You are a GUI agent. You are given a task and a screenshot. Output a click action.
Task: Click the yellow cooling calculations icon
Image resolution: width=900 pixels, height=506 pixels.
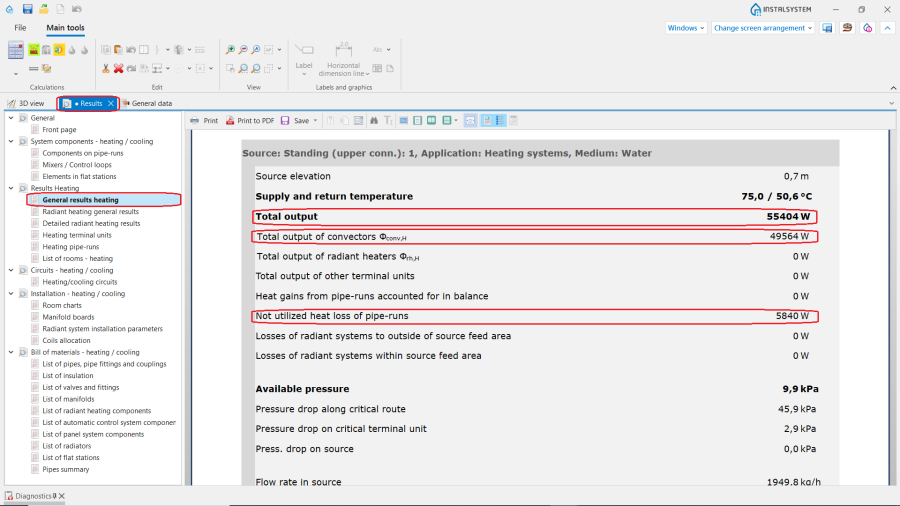(59, 50)
